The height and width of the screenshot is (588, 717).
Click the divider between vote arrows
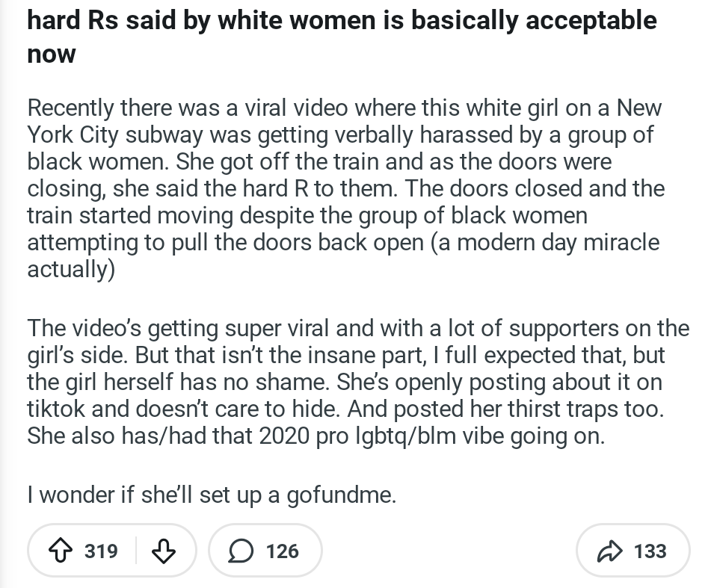pos(136,551)
